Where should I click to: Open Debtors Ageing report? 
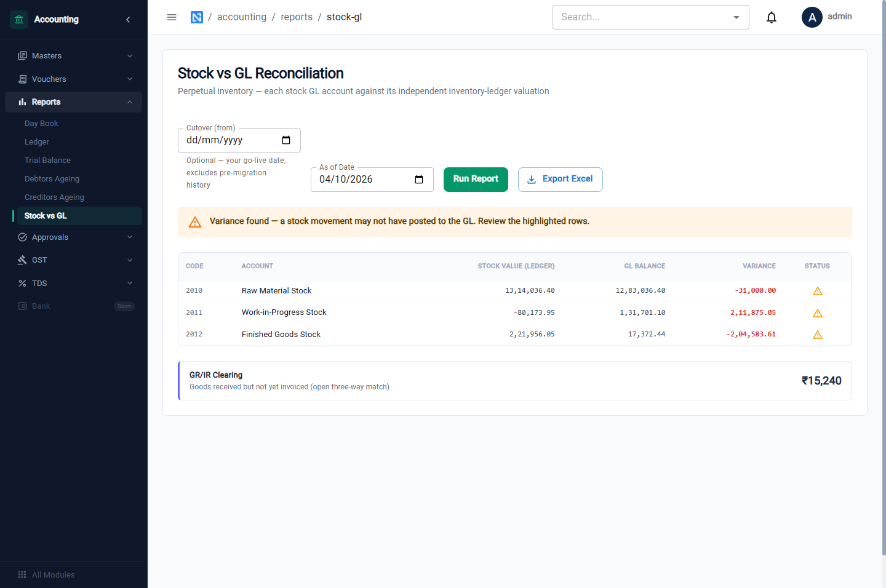click(x=52, y=179)
